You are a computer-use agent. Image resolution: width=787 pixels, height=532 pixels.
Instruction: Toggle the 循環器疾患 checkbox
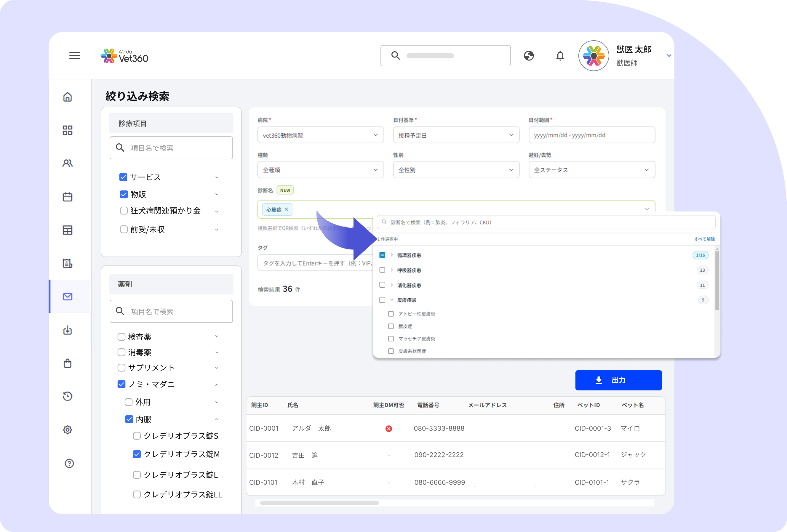382,255
